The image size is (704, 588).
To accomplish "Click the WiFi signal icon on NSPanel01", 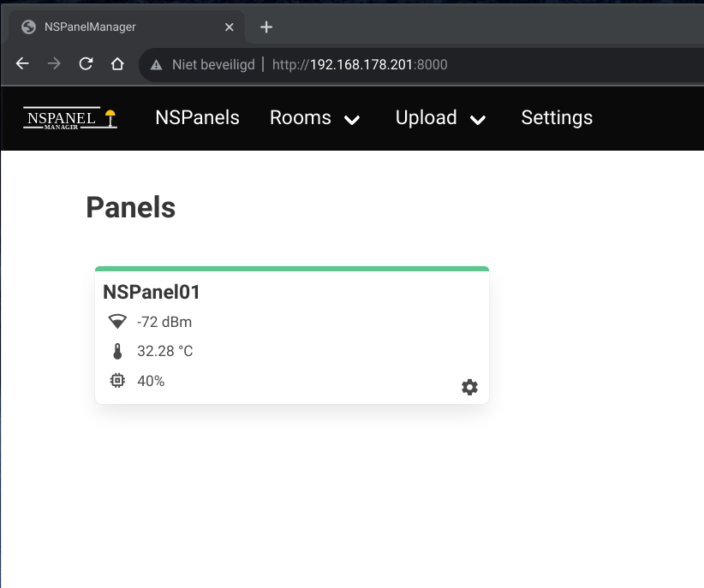I will point(116,322).
